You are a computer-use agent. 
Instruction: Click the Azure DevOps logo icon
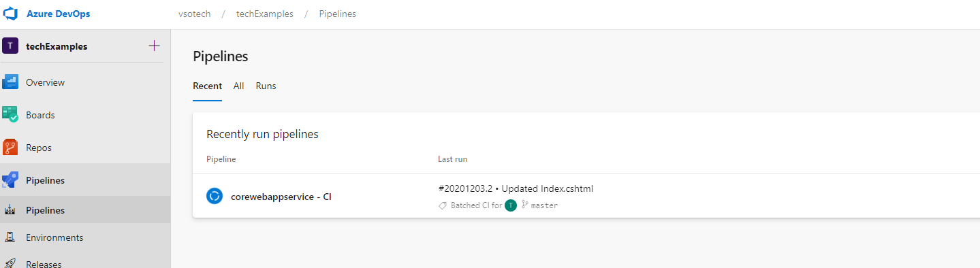pos(12,14)
